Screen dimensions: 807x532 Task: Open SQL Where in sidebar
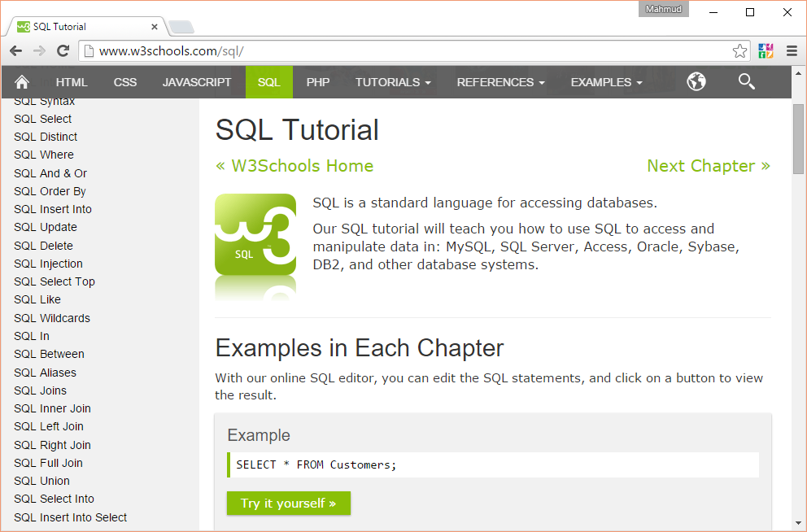pos(44,155)
